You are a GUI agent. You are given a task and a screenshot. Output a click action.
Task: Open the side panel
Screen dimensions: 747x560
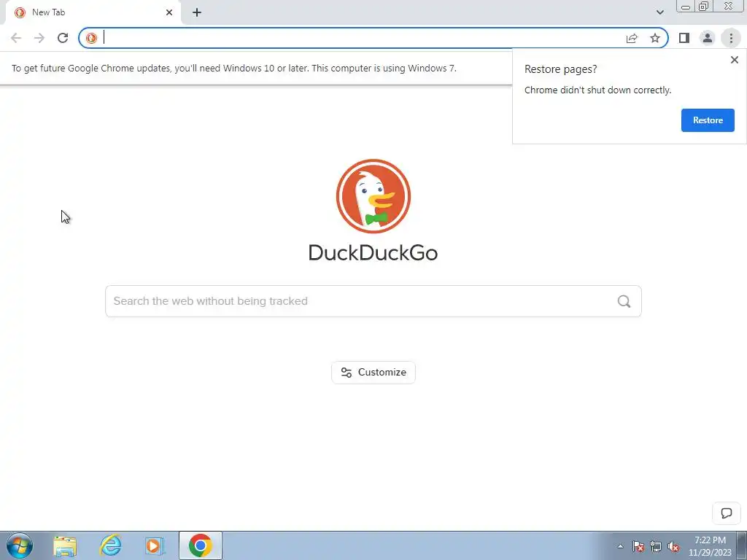pos(684,38)
